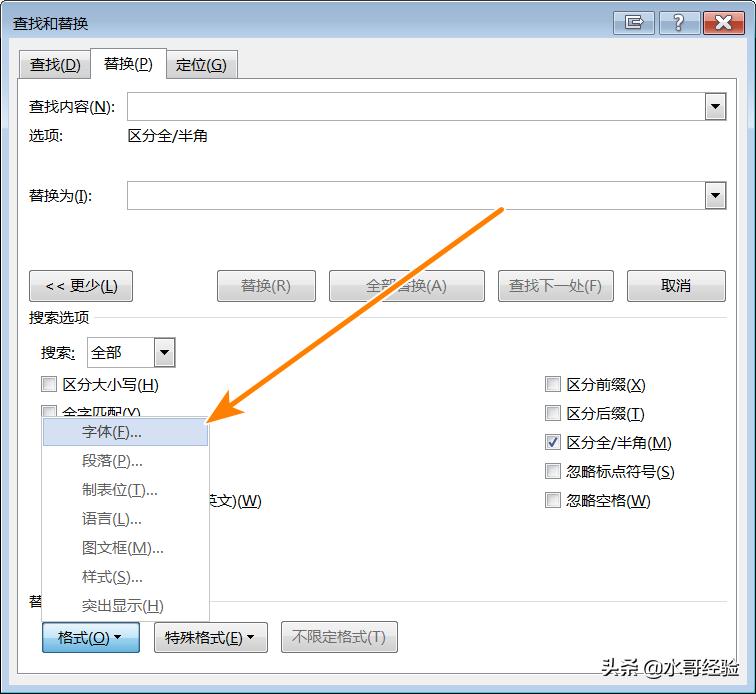Screen dimensions: 756x694
Task: Toggle the 全字匹配 checkbox
Action: (x=49, y=411)
